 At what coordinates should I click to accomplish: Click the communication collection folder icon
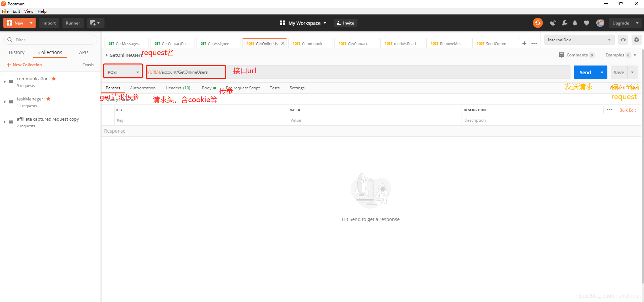click(x=11, y=82)
